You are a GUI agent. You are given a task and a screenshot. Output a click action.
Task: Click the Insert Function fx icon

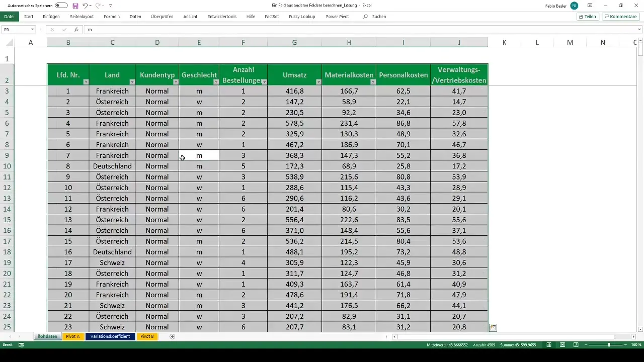click(76, 30)
